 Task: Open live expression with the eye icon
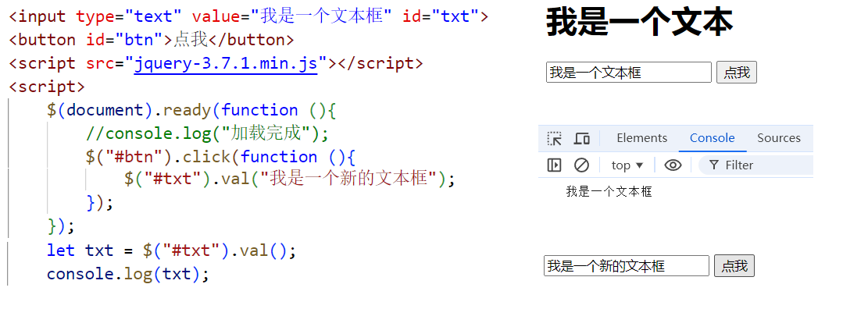(673, 165)
